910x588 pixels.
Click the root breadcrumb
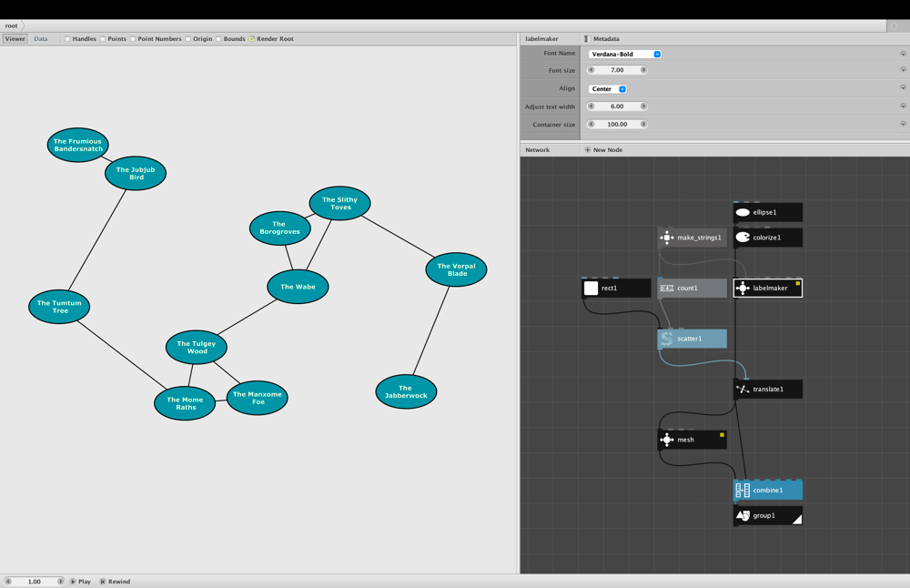(12, 25)
